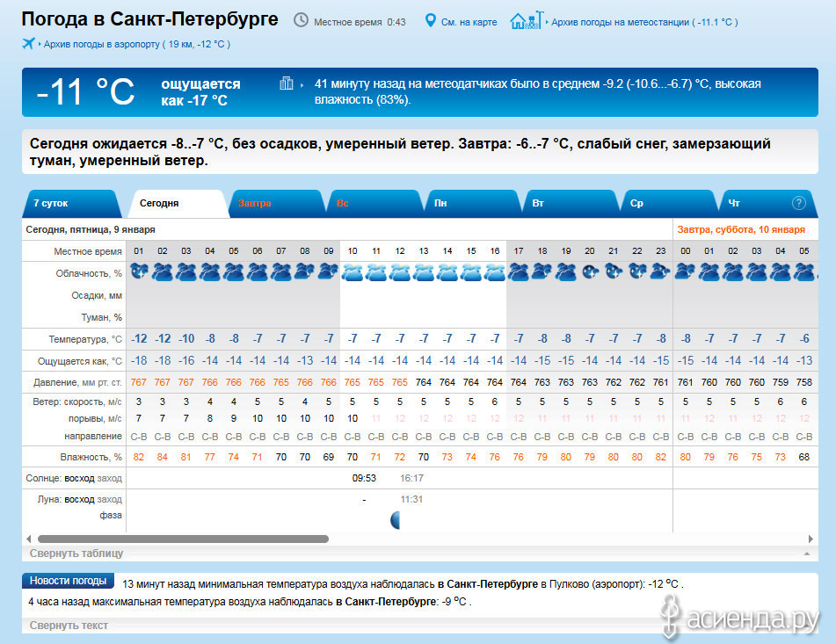Click the partly cloudy icon at hour 20

point(590,272)
